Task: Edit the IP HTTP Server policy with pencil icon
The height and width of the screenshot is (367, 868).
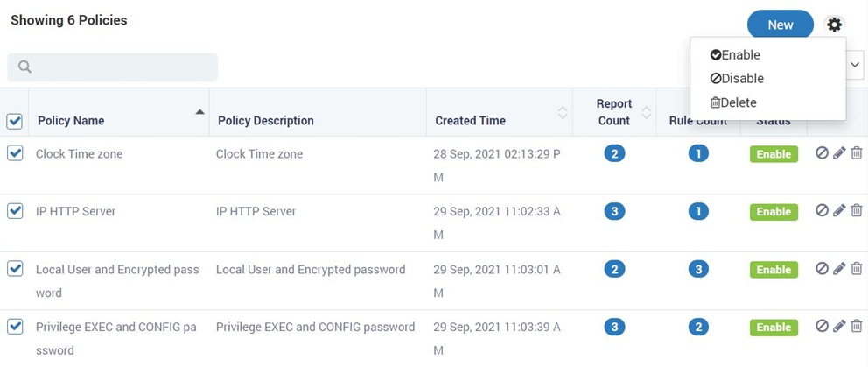Action: pos(839,211)
